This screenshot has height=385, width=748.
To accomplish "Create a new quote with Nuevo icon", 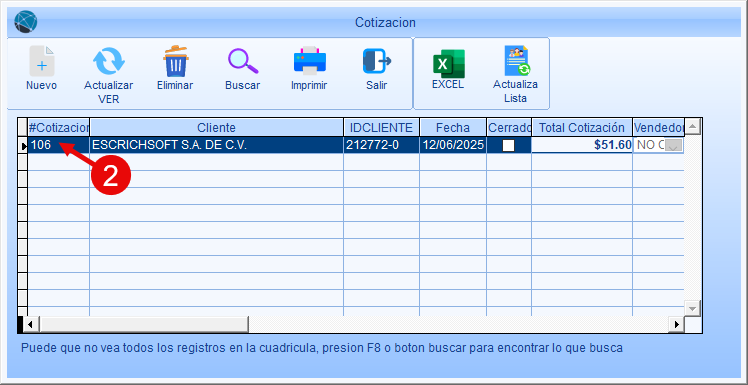I will click(x=42, y=61).
